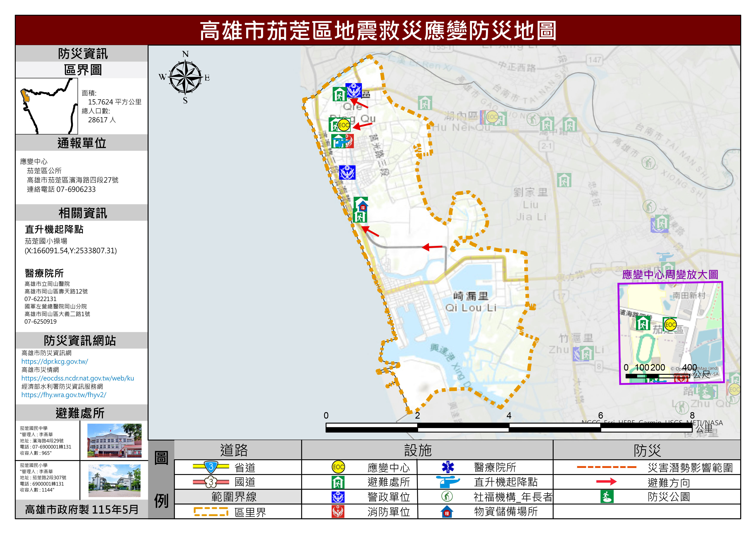Viewport: 756px width, 534px height.
Task: Open the https://fhy.wra.gov.tw/fhyv2/ link
Action: [64, 394]
